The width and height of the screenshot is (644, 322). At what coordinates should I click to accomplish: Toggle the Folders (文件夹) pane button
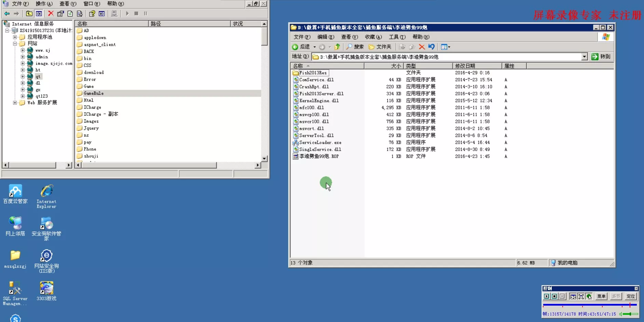[380, 47]
